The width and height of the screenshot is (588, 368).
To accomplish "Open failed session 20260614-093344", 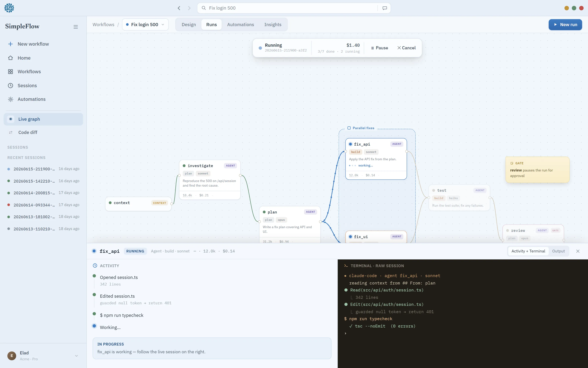I will tap(43, 205).
